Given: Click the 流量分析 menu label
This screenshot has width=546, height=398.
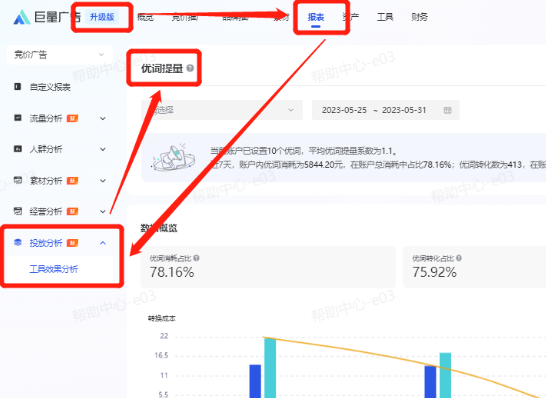Looking at the screenshot, I should pyautogui.click(x=46, y=118).
